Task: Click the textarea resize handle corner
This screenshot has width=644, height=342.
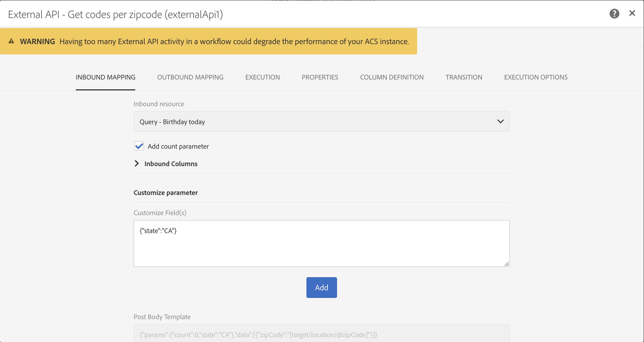Action: coord(507,264)
